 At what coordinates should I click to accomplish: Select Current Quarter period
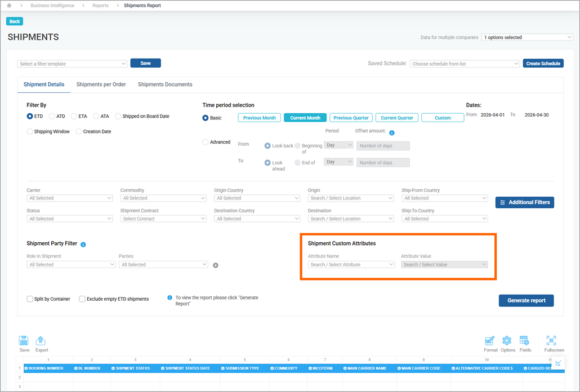(397, 118)
